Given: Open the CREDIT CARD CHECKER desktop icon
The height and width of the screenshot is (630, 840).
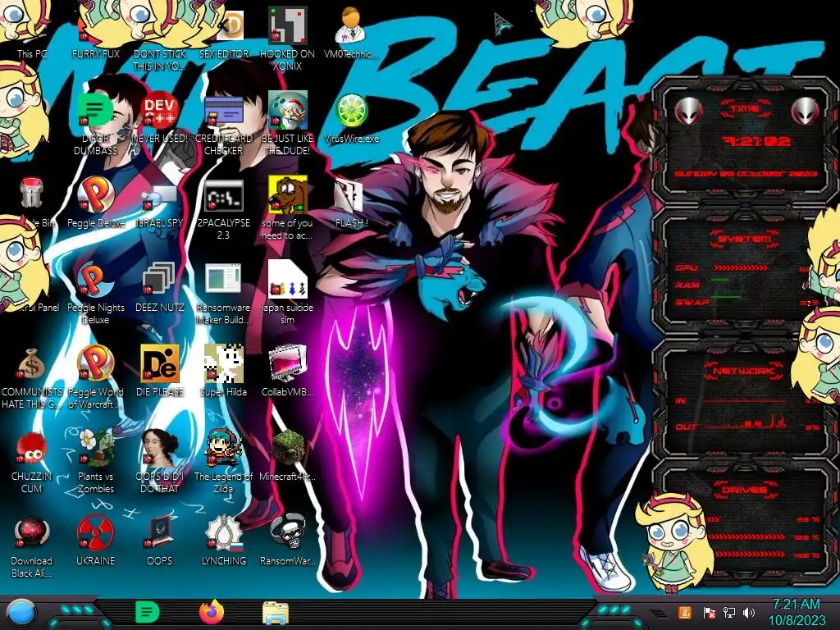Looking at the screenshot, I should 224,110.
